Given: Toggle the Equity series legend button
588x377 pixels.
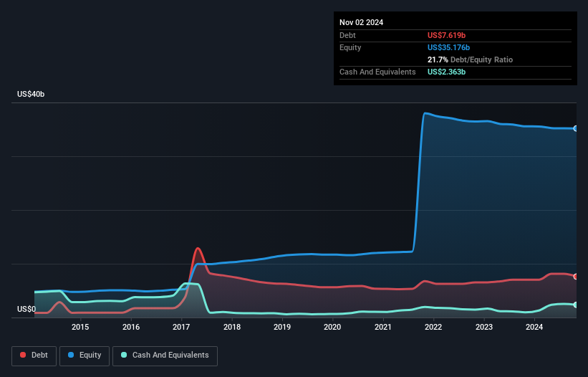Looking at the screenshot, I should point(85,355).
